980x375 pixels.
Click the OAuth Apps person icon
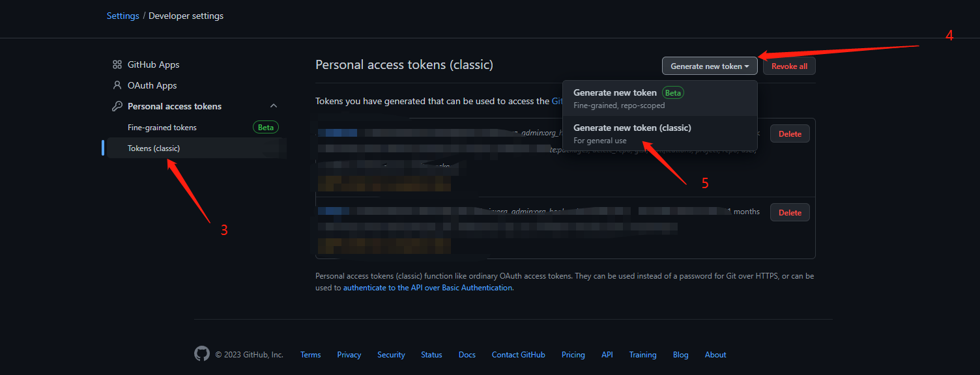coord(117,85)
